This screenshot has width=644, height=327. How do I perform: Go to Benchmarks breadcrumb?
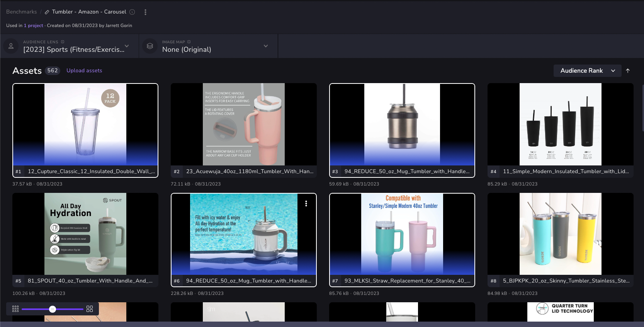22,12
